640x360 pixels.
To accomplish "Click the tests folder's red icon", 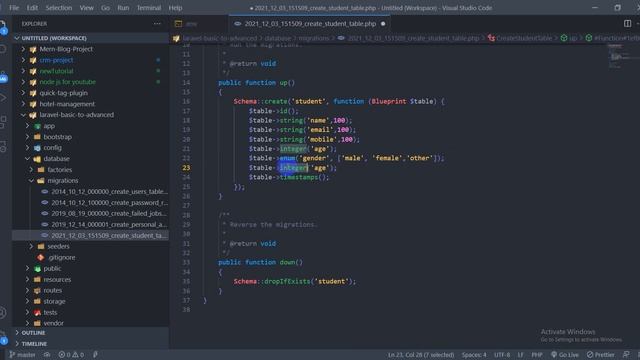I will [37, 312].
